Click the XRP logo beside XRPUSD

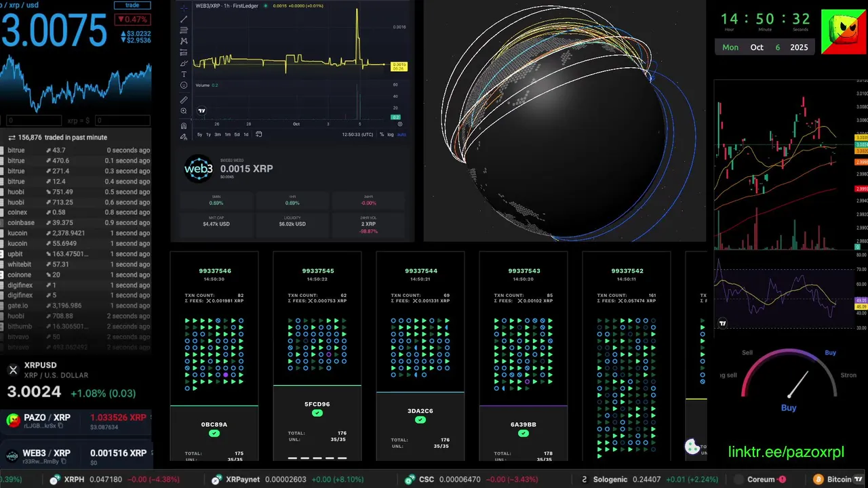click(x=13, y=369)
